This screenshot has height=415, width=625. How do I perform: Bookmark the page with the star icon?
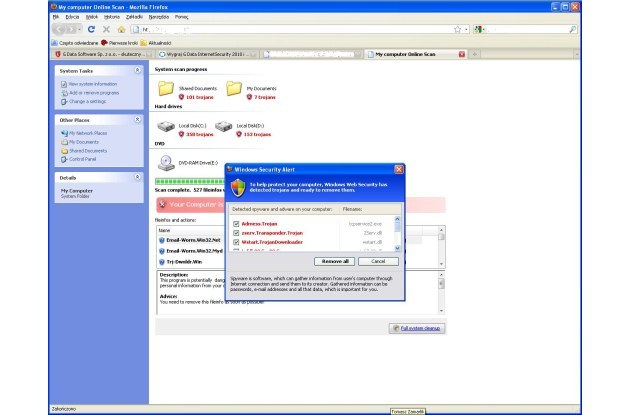pyautogui.click(x=457, y=29)
